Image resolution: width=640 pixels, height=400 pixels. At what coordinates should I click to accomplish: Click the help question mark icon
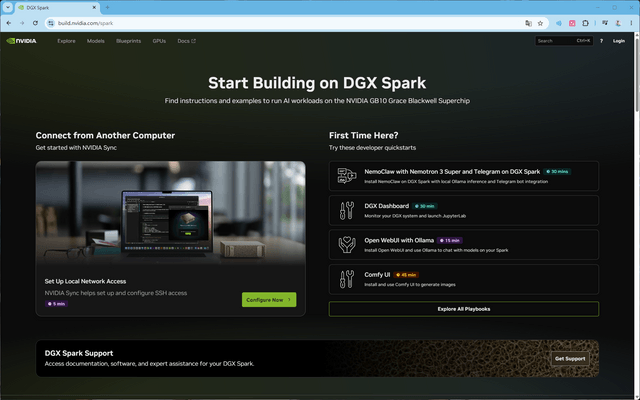pyautogui.click(x=601, y=41)
